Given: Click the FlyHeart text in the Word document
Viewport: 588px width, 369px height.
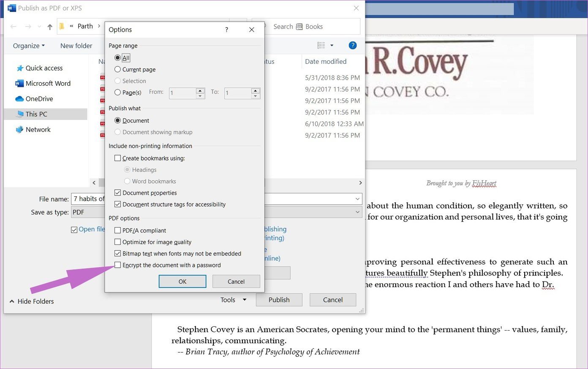Looking at the screenshot, I should (484, 183).
